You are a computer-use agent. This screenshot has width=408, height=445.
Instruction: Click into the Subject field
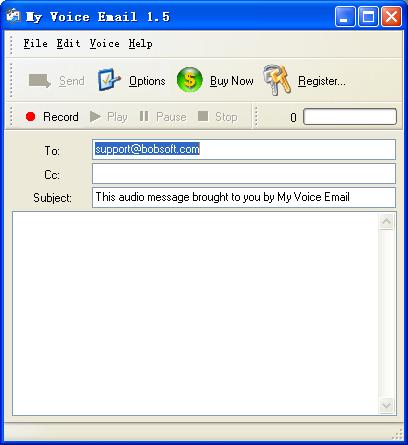[x=244, y=197]
